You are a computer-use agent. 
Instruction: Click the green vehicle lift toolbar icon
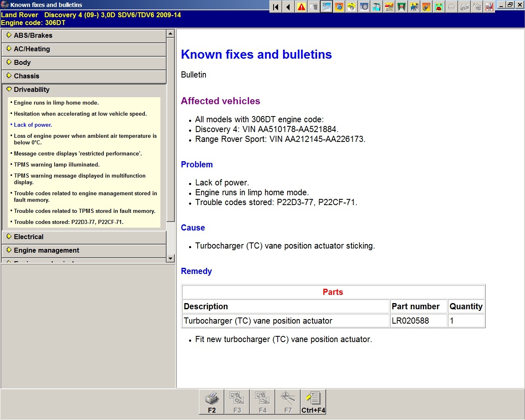(402, 7)
